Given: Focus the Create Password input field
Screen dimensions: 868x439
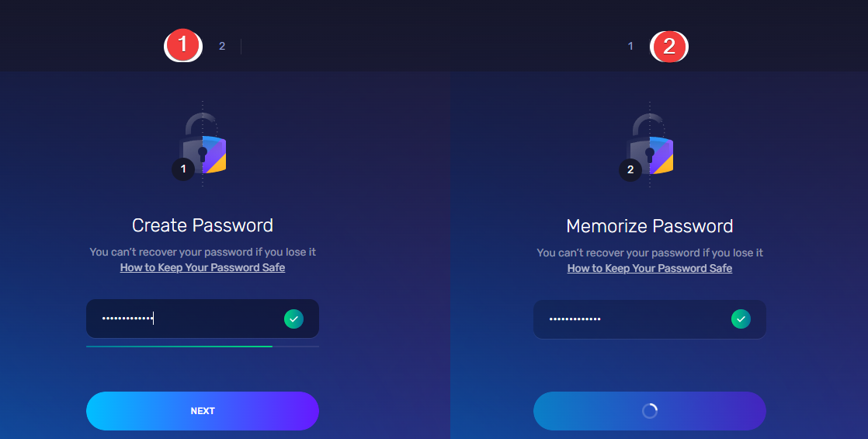Looking at the screenshot, I should [203, 319].
